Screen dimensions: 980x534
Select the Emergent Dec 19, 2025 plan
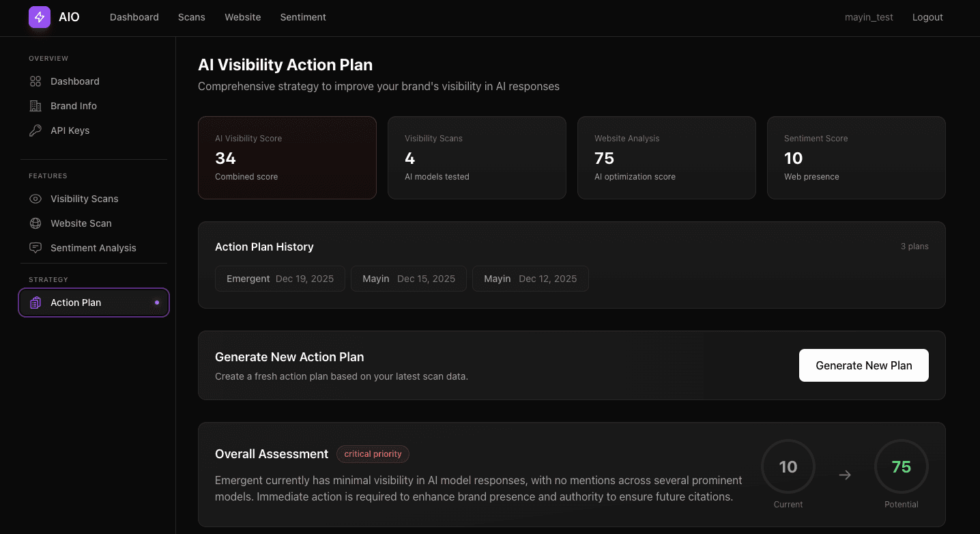tap(280, 279)
